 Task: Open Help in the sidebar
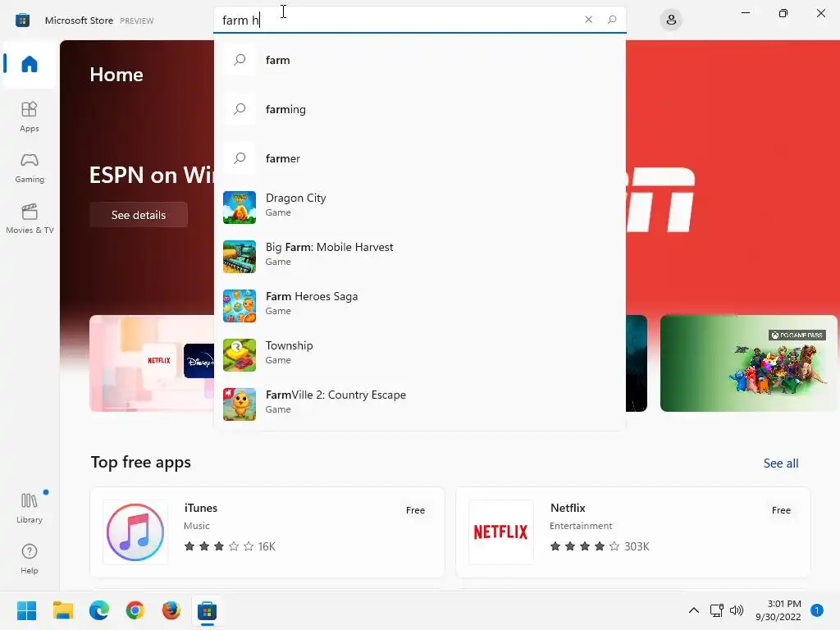(30, 559)
